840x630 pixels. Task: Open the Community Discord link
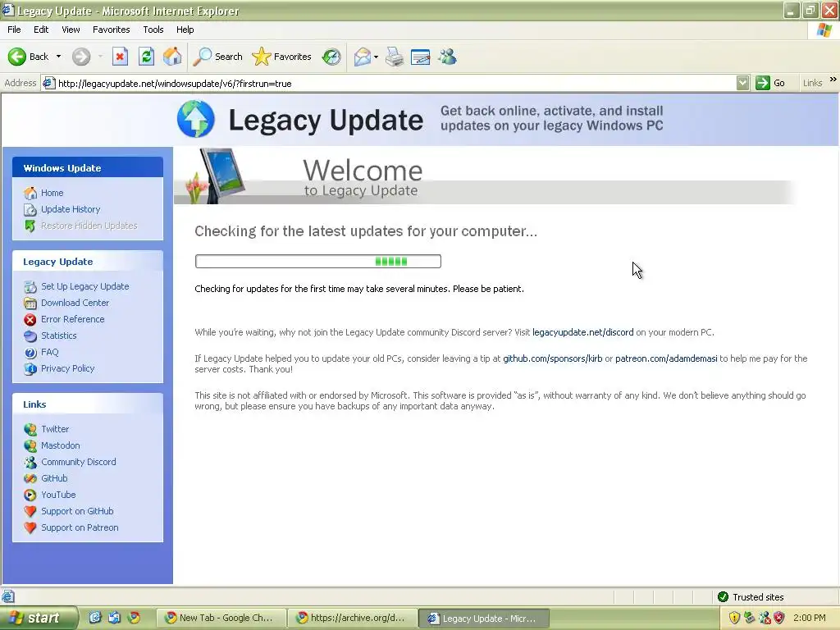(79, 462)
